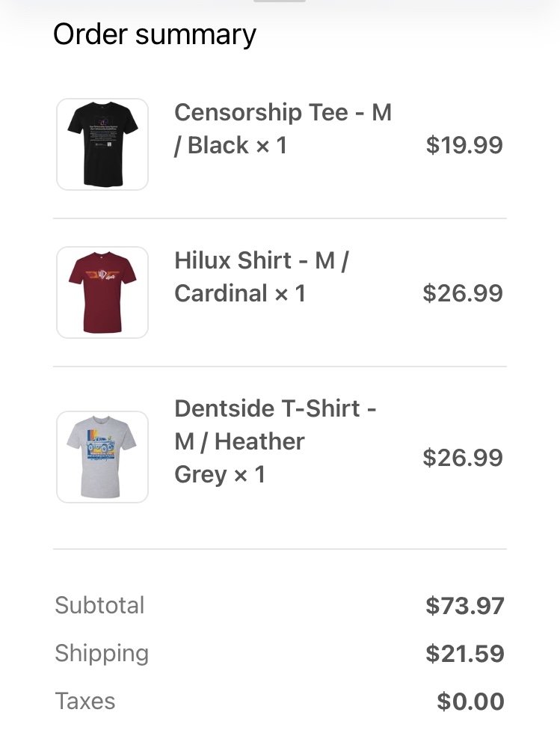Image resolution: width=560 pixels, height=742 pixels.
Task: Open the grey Dentside T-Shirt thumbnail
Action: 102,457
